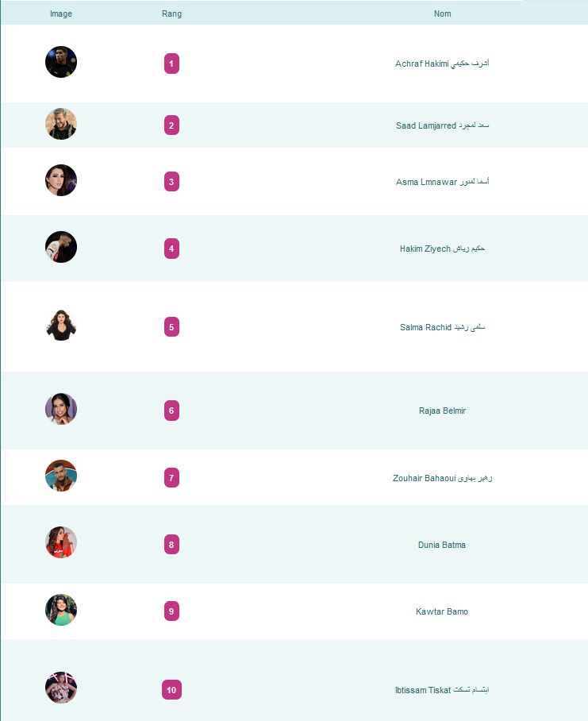Click Achraf Hakimi's profile picture
The image size is (588, 721).
[61, 62]
